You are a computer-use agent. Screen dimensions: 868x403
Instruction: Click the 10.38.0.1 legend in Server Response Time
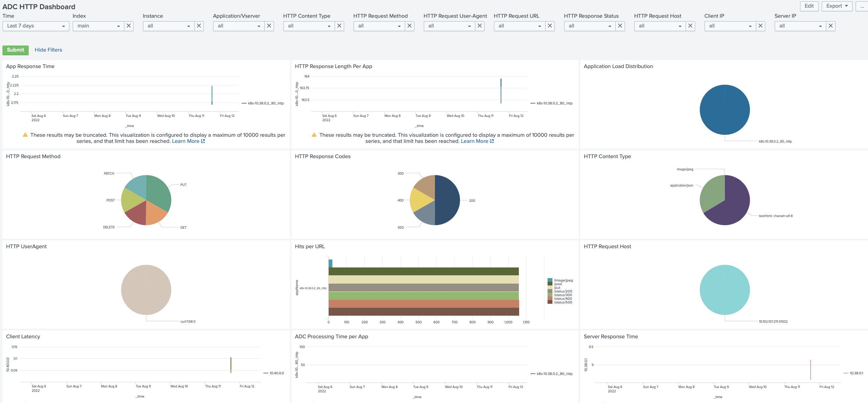pos(853,373)
